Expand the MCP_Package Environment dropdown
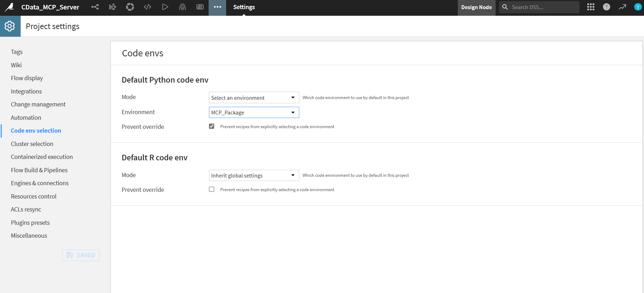This screenshot has width=644, height=293. click(x=254, y=112)
